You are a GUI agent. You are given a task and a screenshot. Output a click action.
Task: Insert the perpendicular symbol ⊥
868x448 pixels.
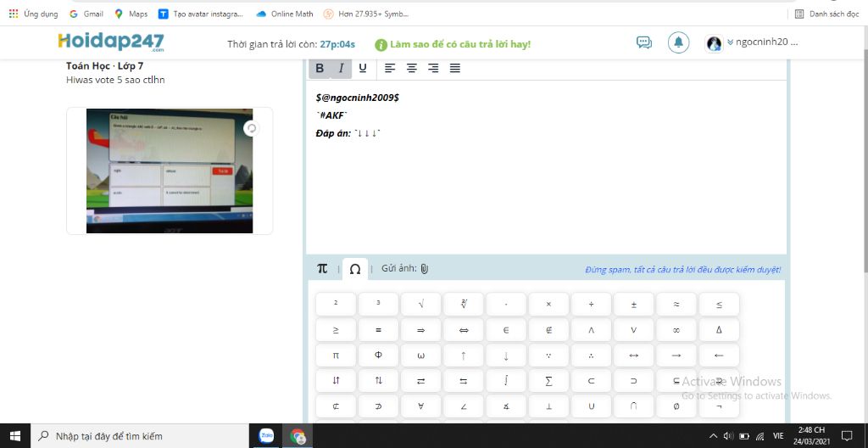click(x=549, y=406)
